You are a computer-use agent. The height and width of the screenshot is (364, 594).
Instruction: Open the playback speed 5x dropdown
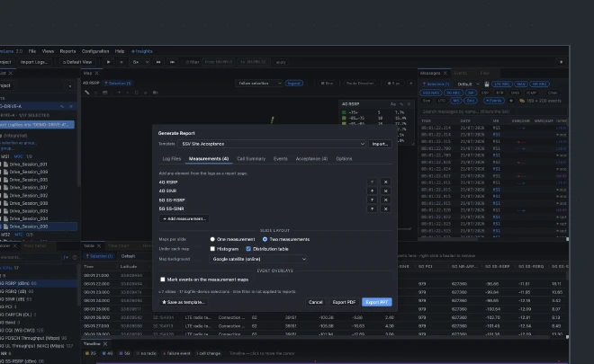pos(139,62)
